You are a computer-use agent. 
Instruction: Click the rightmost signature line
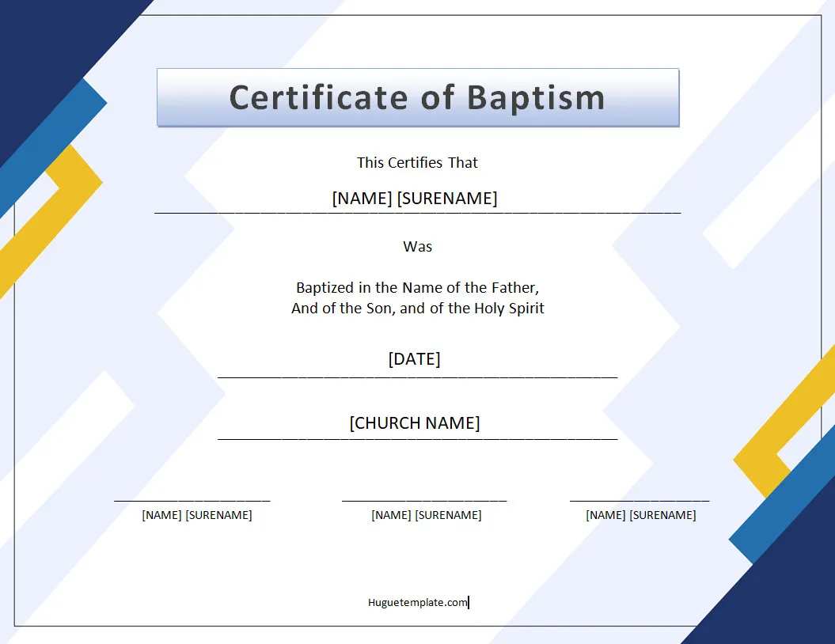[640, 500]
